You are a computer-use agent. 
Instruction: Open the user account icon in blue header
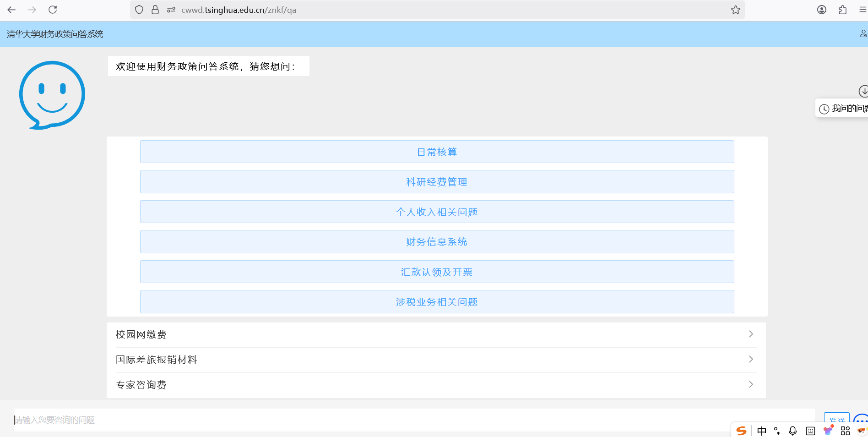pyautogui.click(x=863, y=33)
